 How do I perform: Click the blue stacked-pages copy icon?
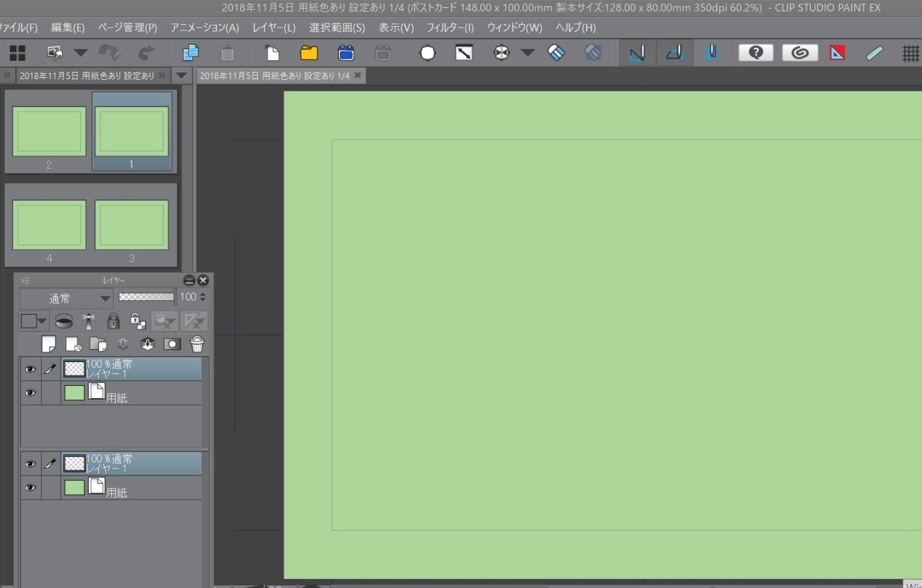pyautogui.click(x=191, y=53)
